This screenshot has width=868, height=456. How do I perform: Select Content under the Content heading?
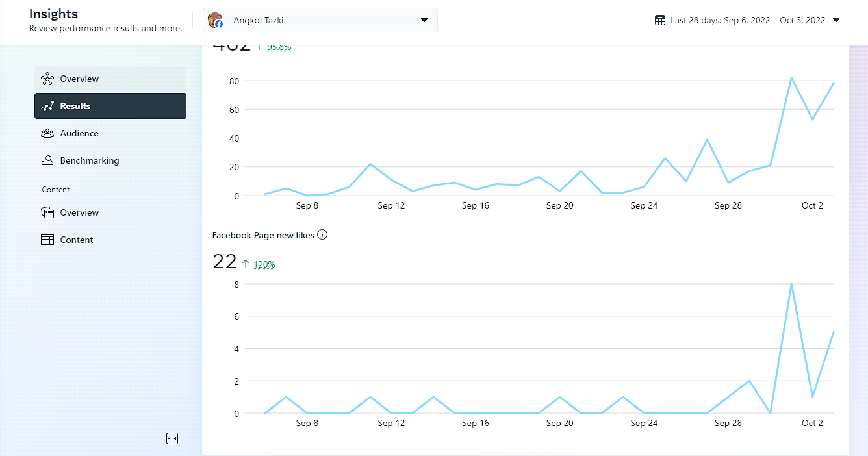point(77,240)
